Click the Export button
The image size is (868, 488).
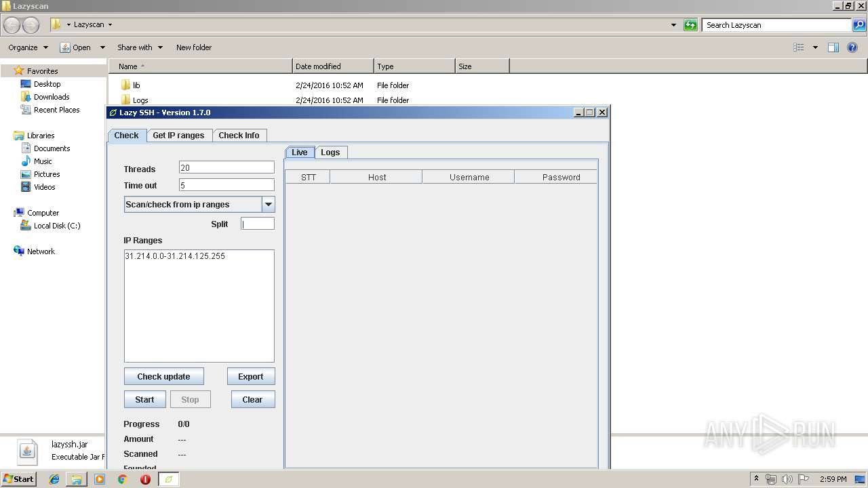tap(250, 377)
